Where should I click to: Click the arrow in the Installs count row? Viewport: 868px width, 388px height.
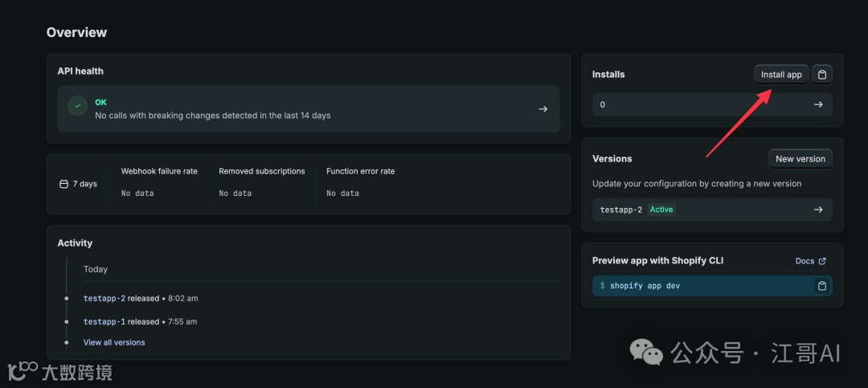[818, 104]
